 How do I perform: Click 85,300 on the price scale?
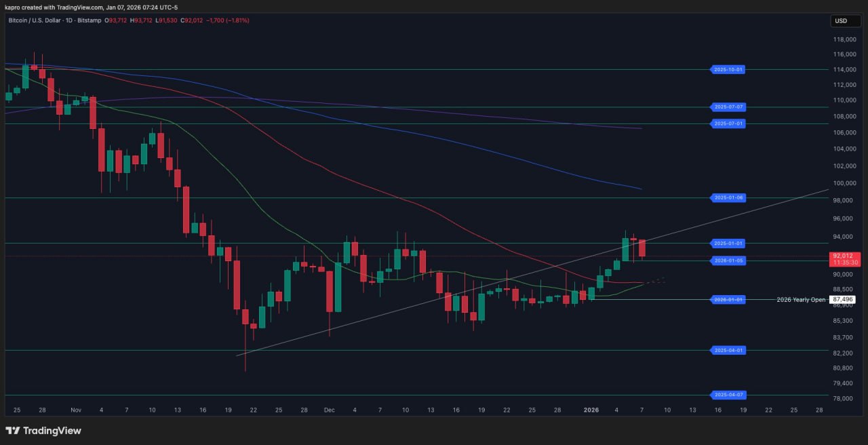tap(843, 322)
